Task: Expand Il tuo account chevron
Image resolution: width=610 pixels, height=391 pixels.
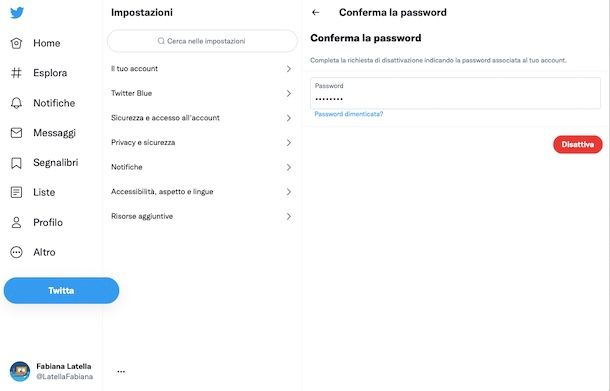Action: point(289,69)
